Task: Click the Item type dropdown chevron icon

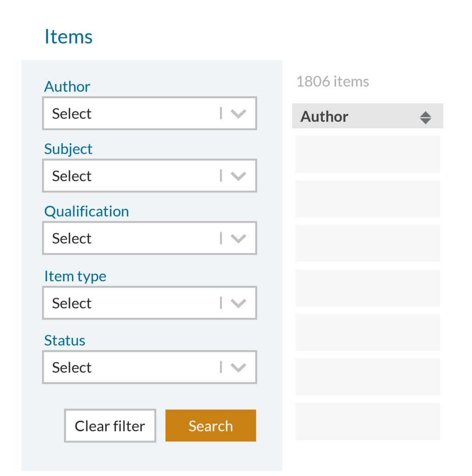Action: tap(239, 303)
